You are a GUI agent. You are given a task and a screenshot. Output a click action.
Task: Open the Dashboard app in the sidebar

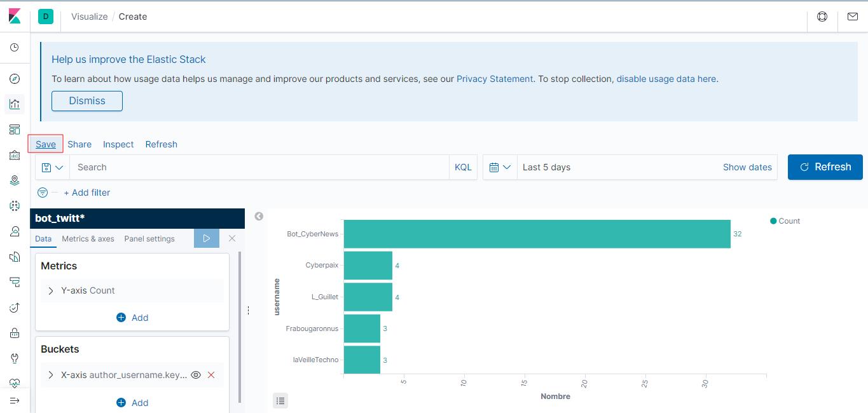click(x=15, y=130)
